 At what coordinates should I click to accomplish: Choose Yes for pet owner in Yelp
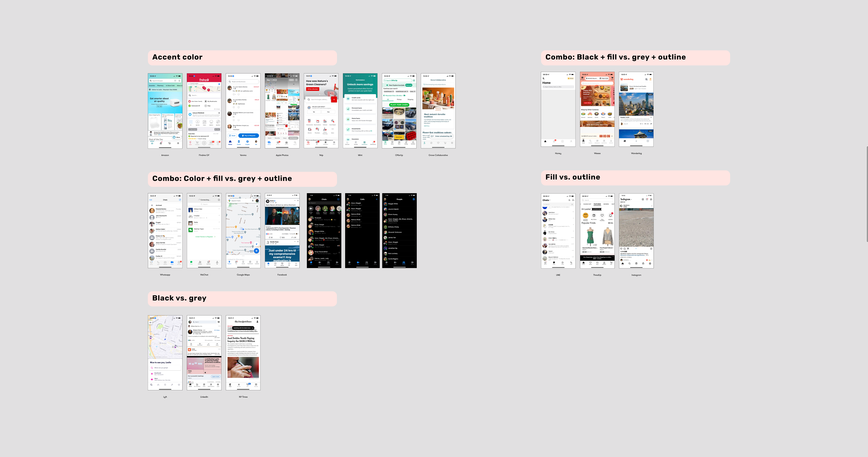click(x=328, y=112)
